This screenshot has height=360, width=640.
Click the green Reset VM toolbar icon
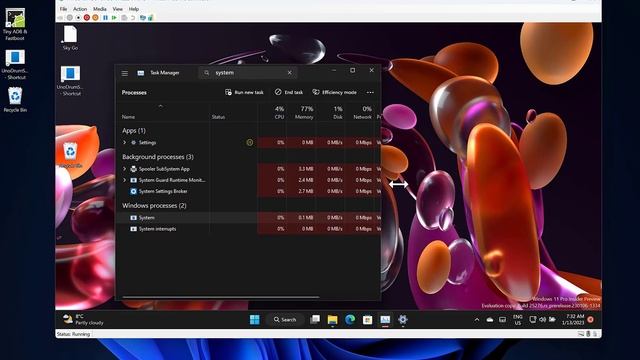click(114, 18)
